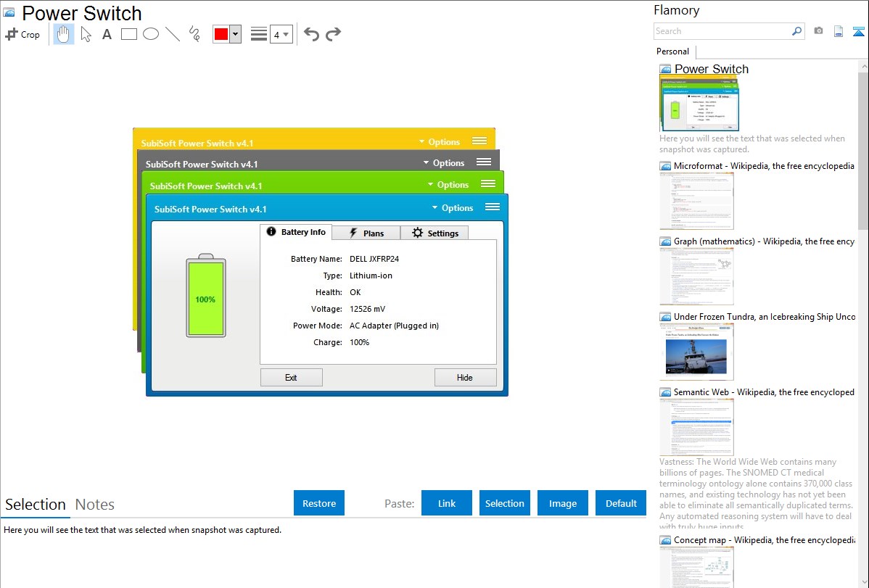Open the line width 4 dropdown
This screenshot has width=869, height=588.
[x=281, y=34]
